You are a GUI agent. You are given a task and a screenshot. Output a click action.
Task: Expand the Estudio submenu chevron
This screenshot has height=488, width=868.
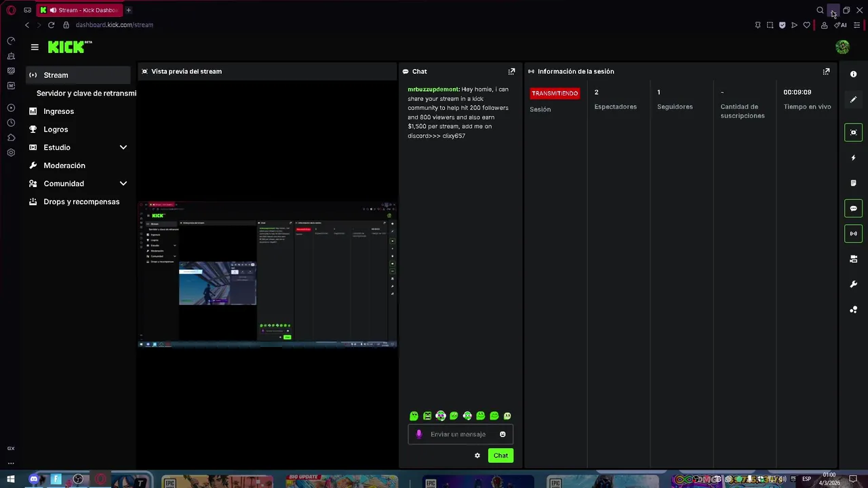coord(123,147)
